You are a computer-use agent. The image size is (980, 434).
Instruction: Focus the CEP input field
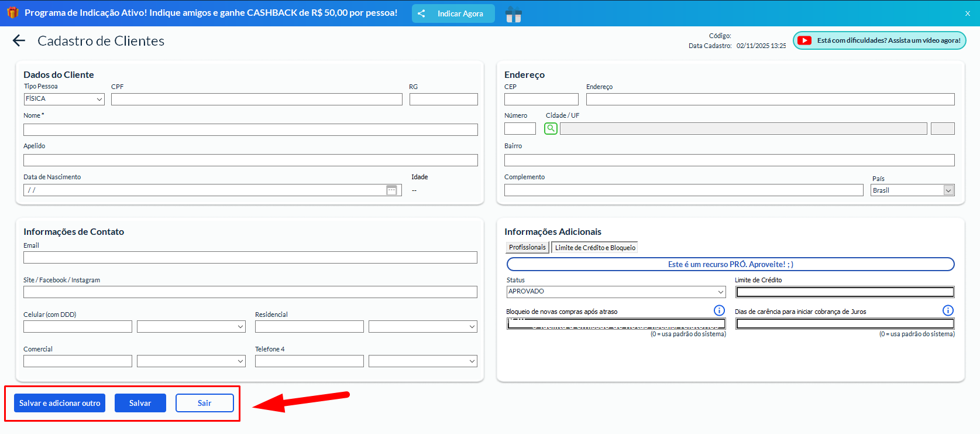(541, 100)
